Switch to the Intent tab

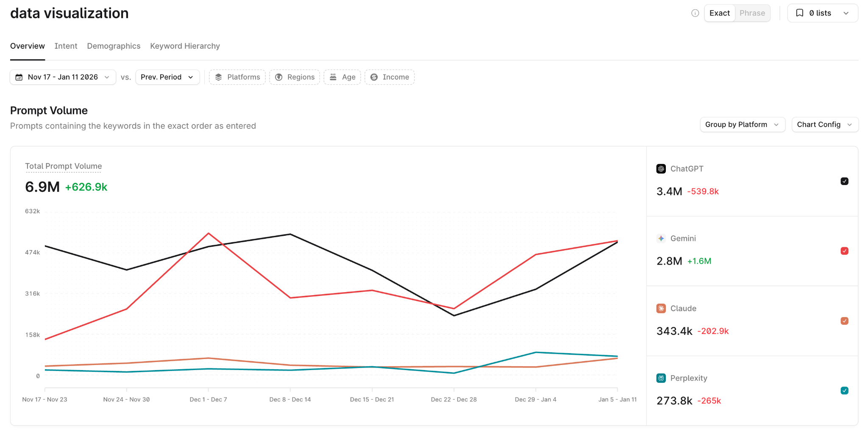tap(66, 46)
